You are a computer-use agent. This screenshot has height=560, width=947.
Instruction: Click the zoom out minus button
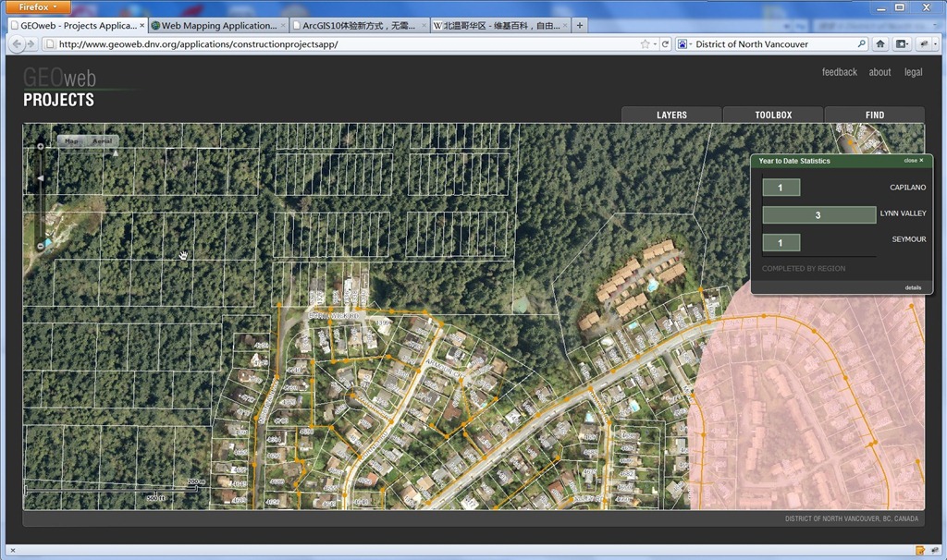click(41, 246)
